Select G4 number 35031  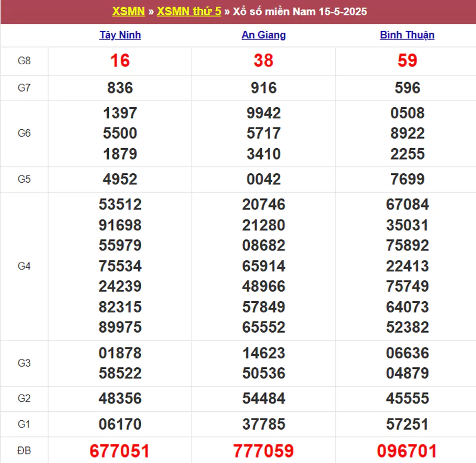tap(408, 225)
